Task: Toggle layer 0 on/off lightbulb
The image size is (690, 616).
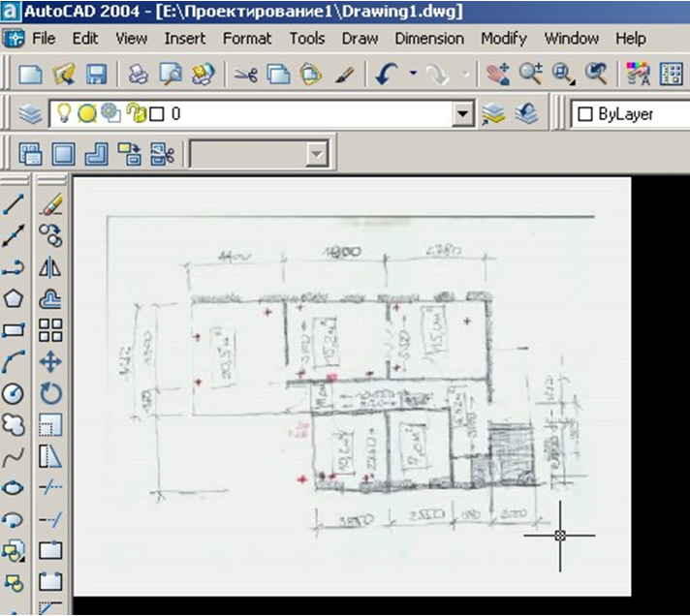Action: point(64,113)
